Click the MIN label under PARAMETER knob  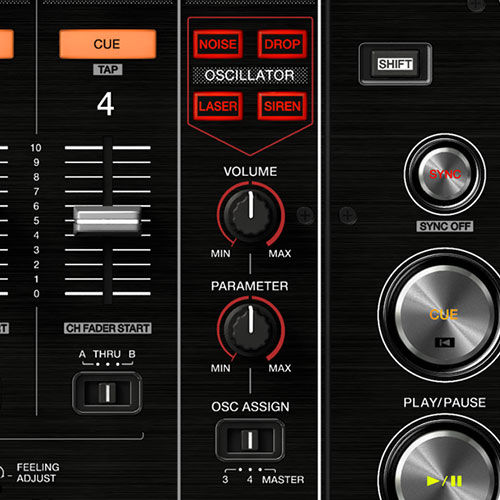[x=220, y=368]
